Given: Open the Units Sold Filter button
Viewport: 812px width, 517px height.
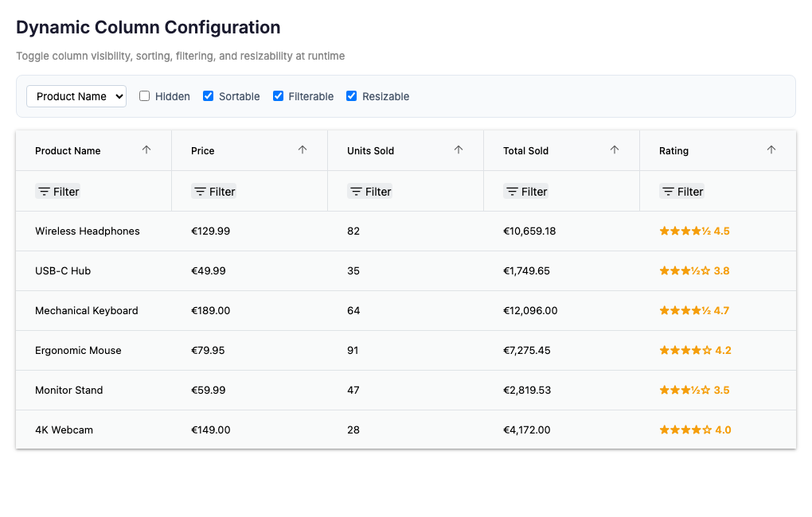Looking at the screenshot, I should point(370,192).
